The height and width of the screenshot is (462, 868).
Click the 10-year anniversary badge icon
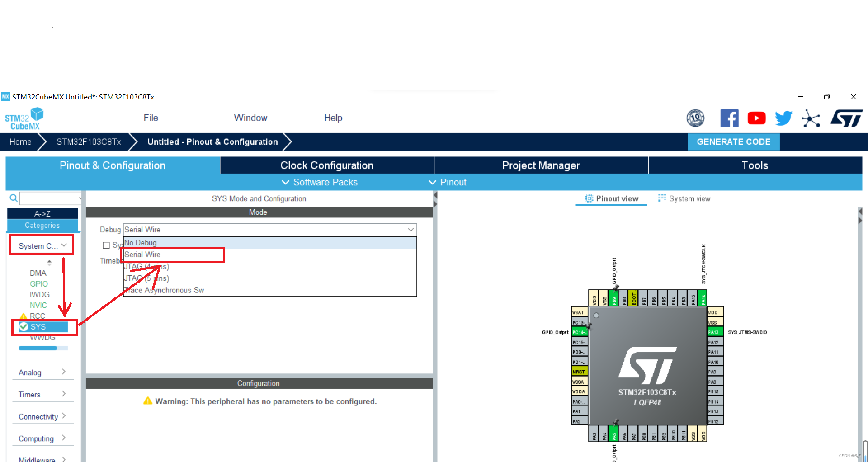pos(695,118)
